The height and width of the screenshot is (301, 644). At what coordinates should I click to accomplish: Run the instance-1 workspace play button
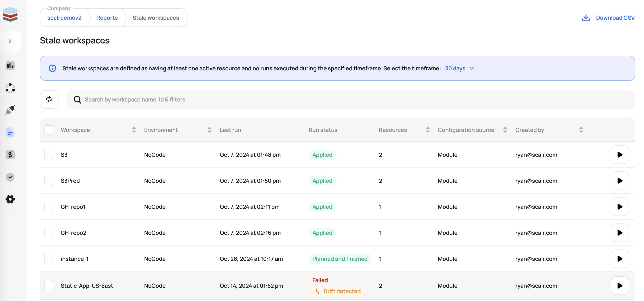pos(620,259)
